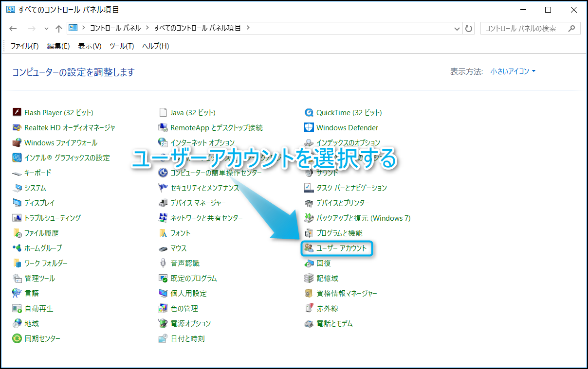The image size is (588, 369).
Task: Click the Flash Player icon
Action: [17, 112]
